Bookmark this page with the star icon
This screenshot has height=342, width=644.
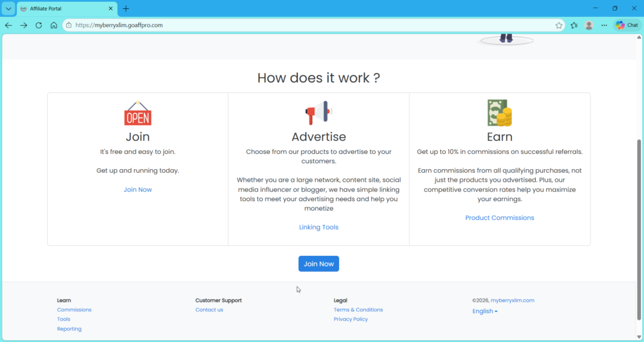click(558, 25)
